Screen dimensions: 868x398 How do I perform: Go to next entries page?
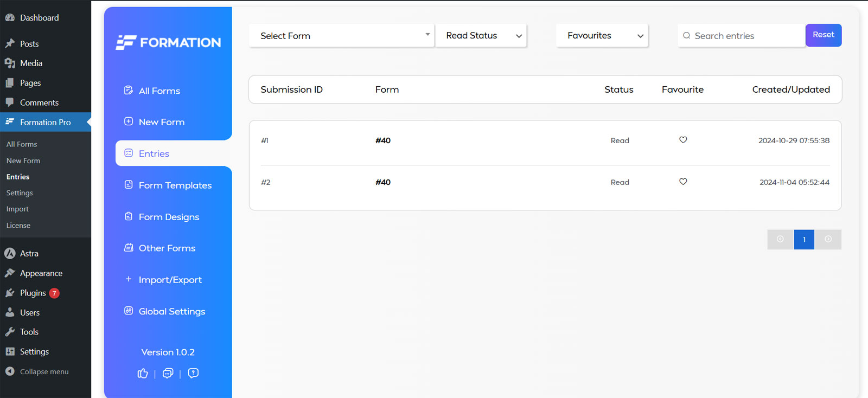828,239
